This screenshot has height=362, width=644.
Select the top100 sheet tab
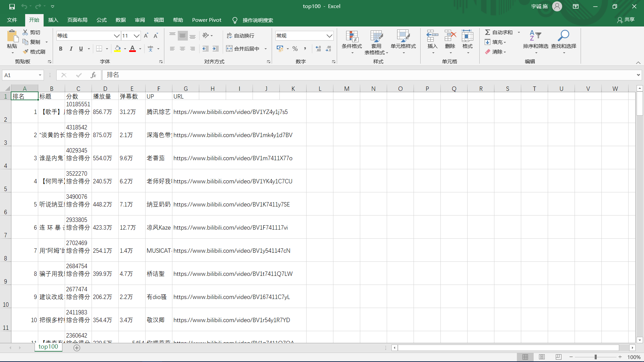coord(48,347)
